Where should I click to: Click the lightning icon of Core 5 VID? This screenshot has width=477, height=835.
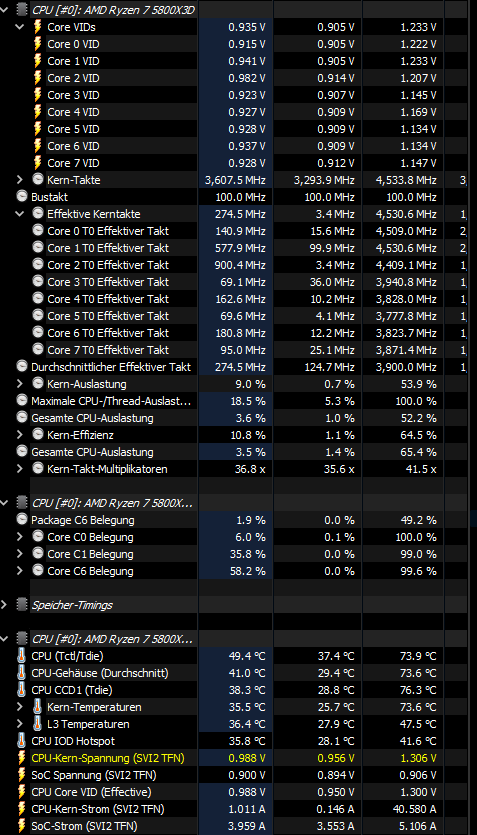[37, 129]
